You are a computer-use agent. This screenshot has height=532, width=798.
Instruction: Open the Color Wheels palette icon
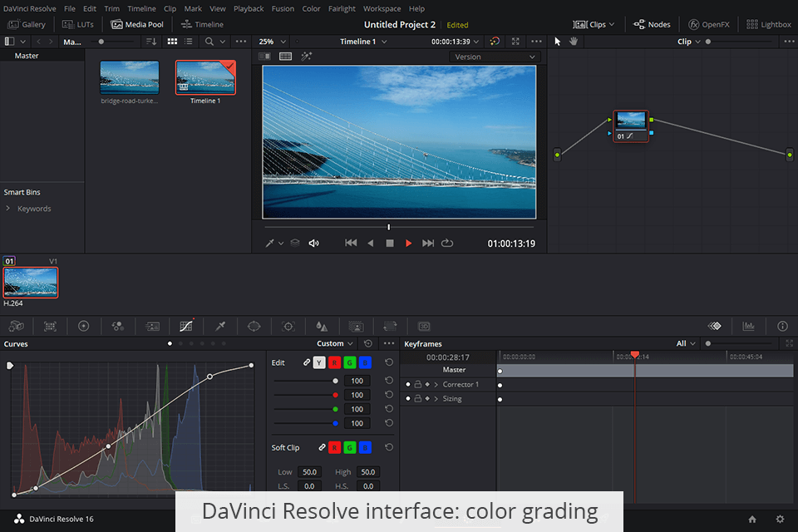point(83,327)
